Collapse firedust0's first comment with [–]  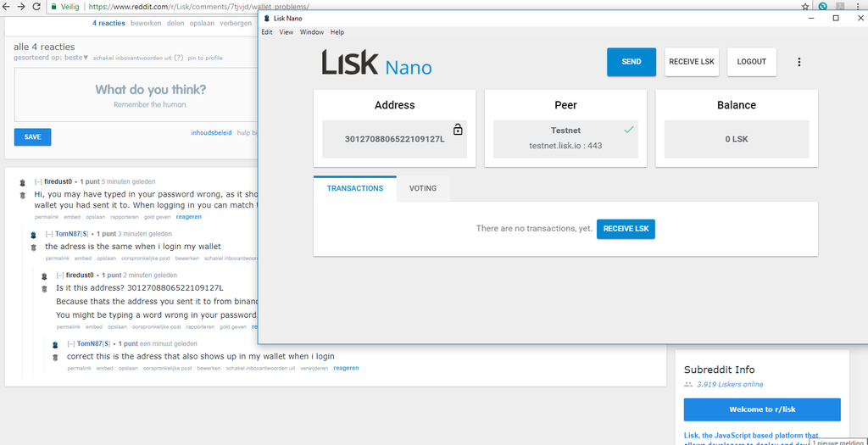[38, 181]
